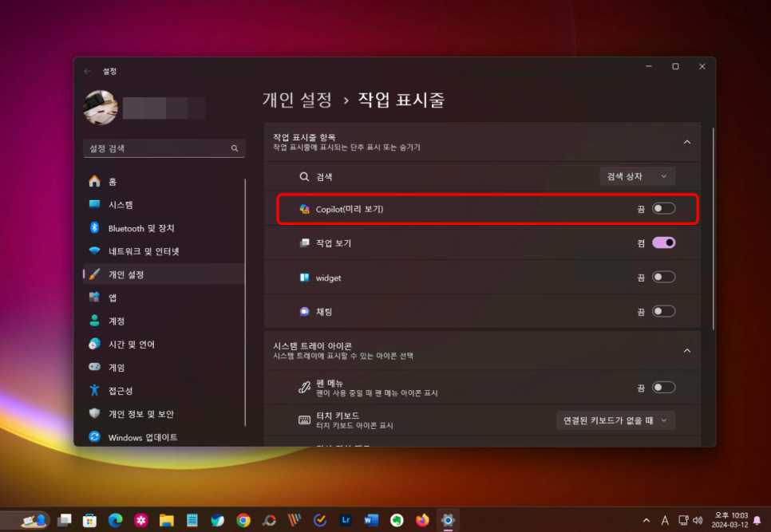
Task: Click the user profile picture
Action: (101, 107)
